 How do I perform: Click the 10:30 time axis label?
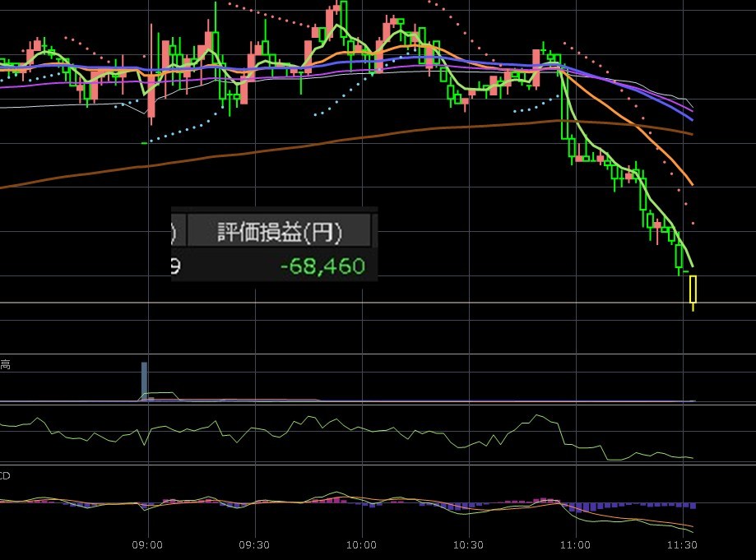click(x=468, y=544)
